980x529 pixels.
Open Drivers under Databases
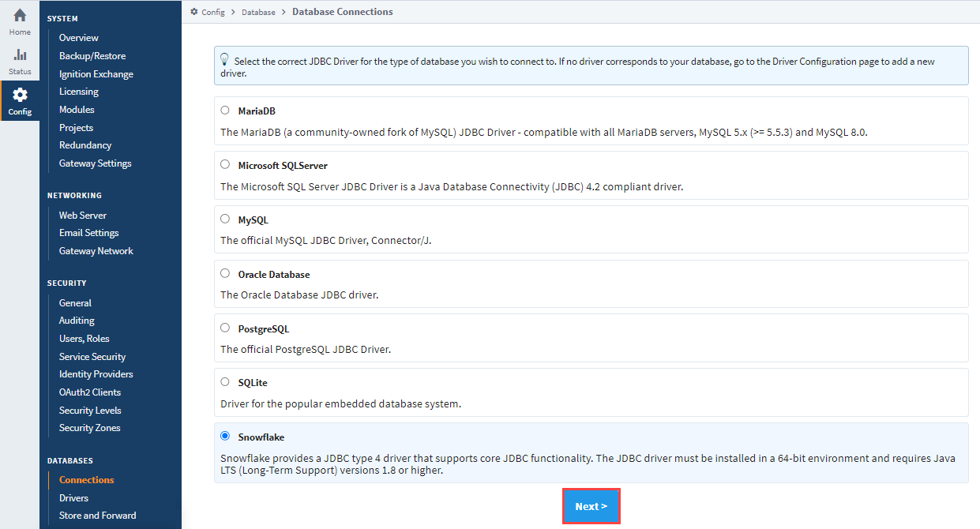click(x=73, y=498)
